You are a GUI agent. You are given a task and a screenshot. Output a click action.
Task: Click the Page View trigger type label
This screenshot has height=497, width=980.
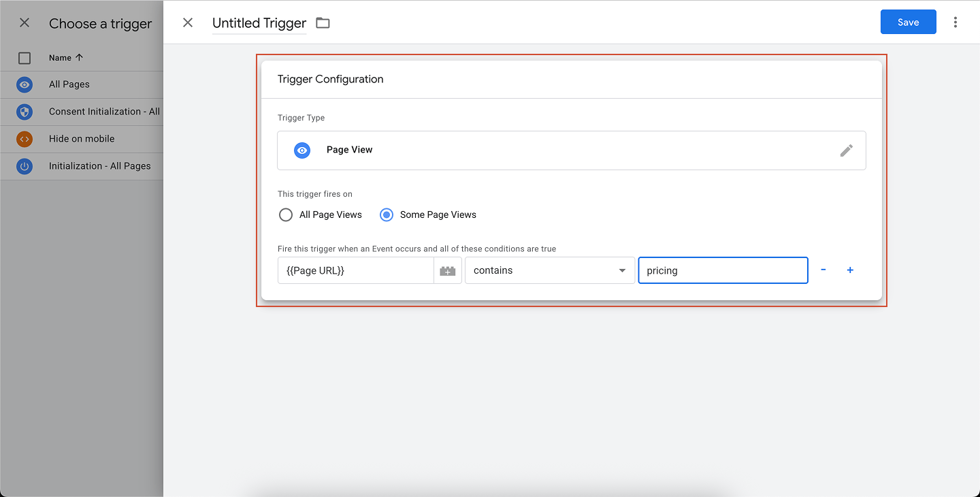pos(349,150)
